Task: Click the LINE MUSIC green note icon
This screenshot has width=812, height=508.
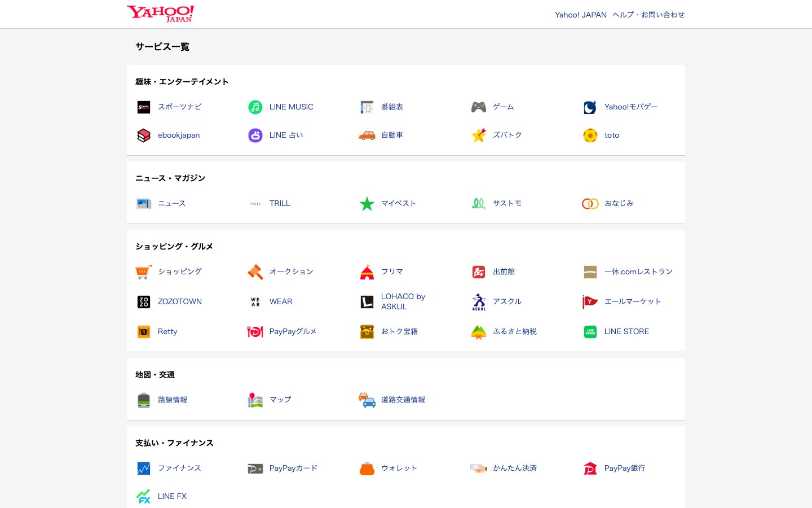Action: pos(255,107)
